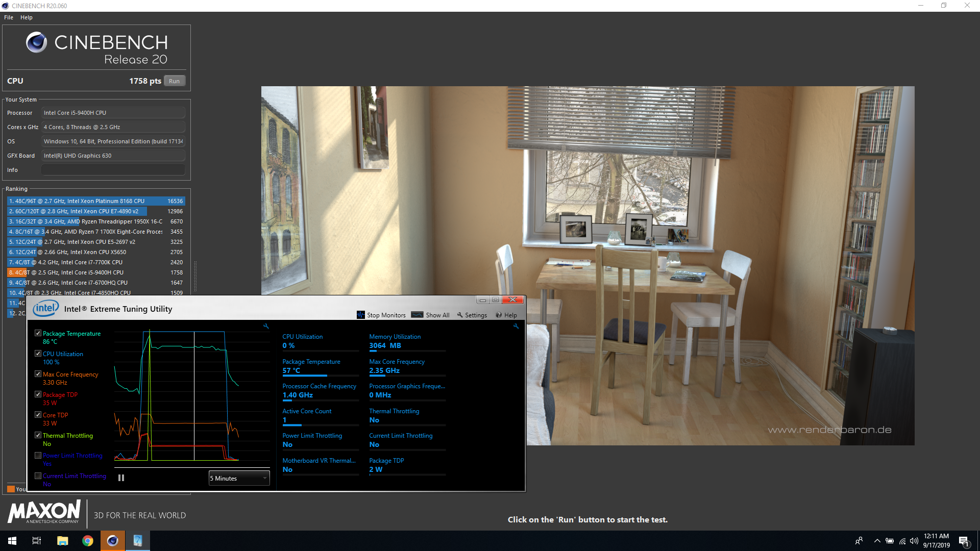Select ranking row Core i7-4850HQ
The width and height of the screenshot is (980, 551).
pyautogui.click(x=96, y=292)
